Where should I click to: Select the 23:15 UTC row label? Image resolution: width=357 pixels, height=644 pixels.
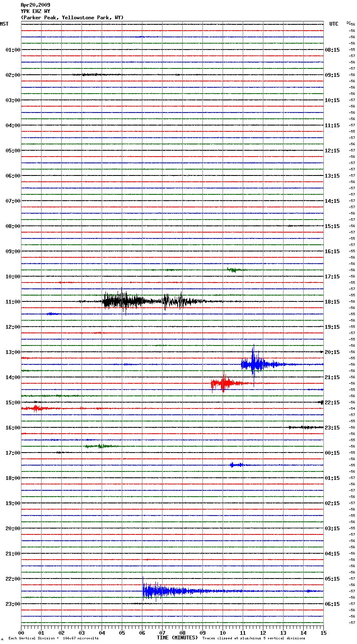point(332,428)
